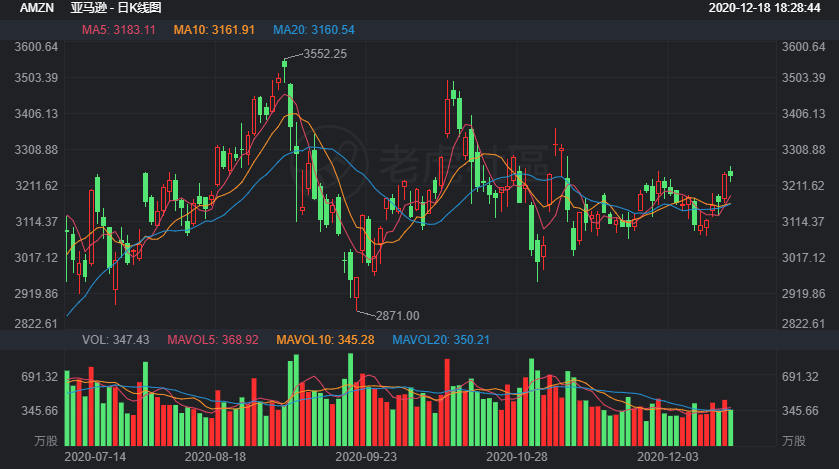This screenshot has height=469, width=839.
Task: Select the MA20: 3160.54 indicator label
Action: [x=314, y=30]
